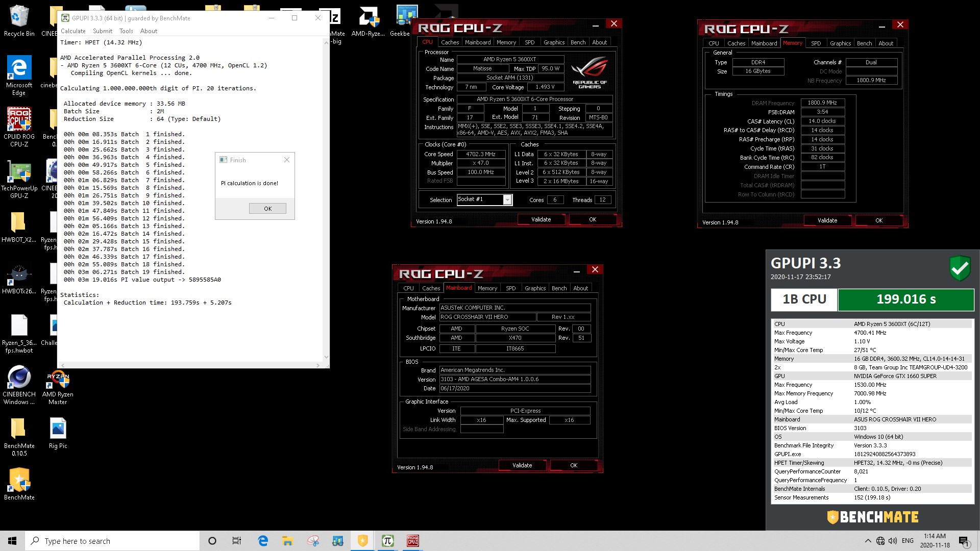Click Validate in top-middle CPU-Z window
The width and height of the screenshot is (980, 551).
point(541,219)
